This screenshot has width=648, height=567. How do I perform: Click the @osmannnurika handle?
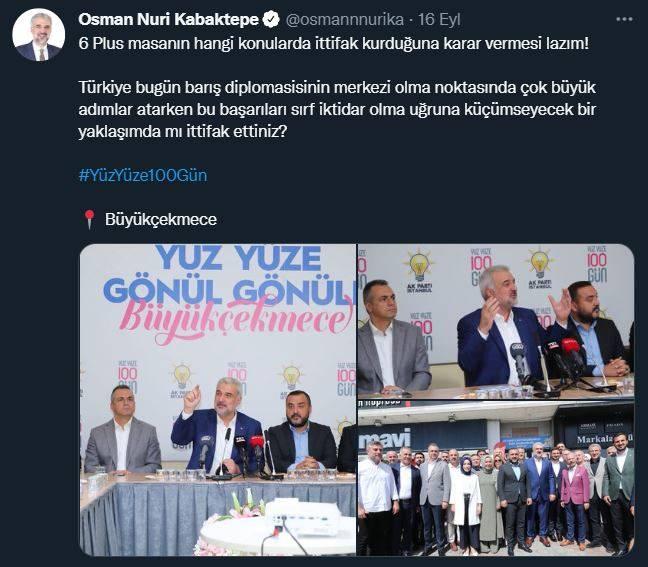(345, 19)
